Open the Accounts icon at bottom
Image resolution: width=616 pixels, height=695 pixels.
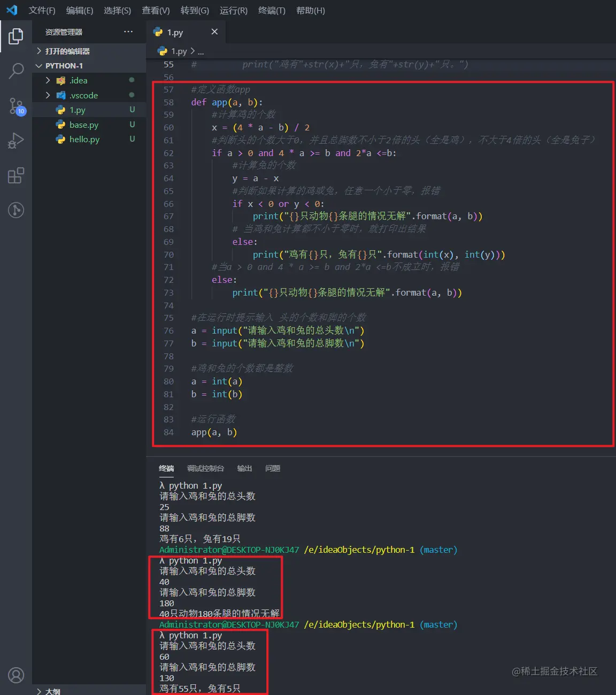pyautogui.click(x=16, y=676)
